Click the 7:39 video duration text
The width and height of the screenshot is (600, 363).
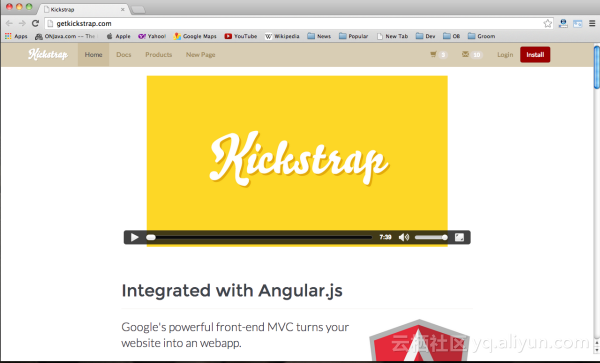click(x=385, y=238)
